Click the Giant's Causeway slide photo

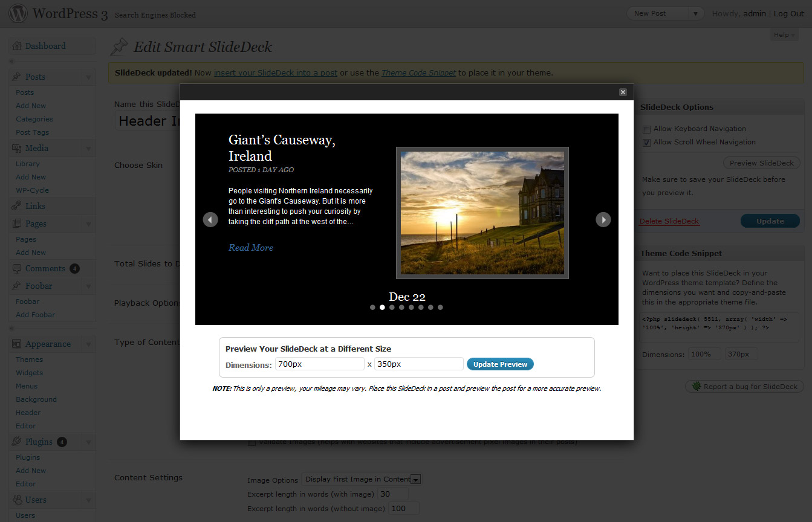482,213
